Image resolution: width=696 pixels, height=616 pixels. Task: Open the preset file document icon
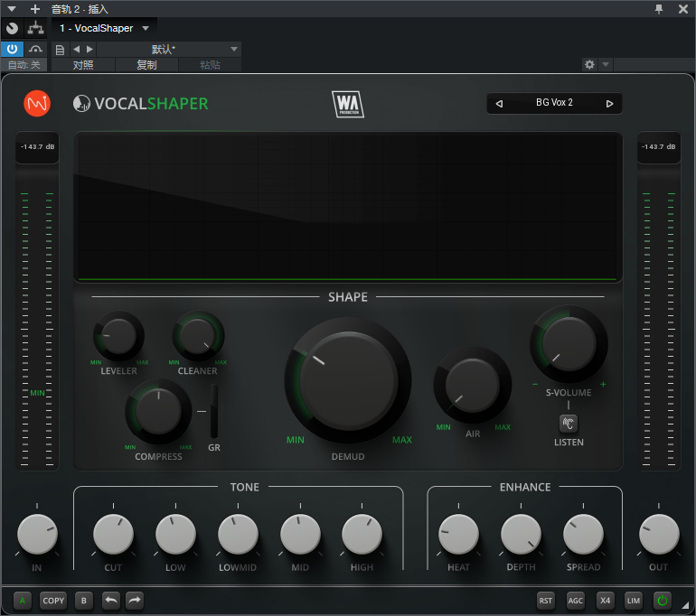(60, 50)
